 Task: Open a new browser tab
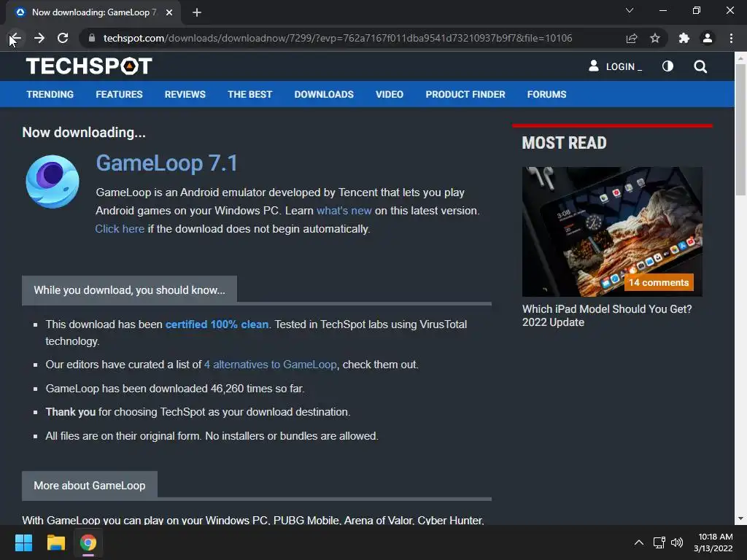coord(197,12)
